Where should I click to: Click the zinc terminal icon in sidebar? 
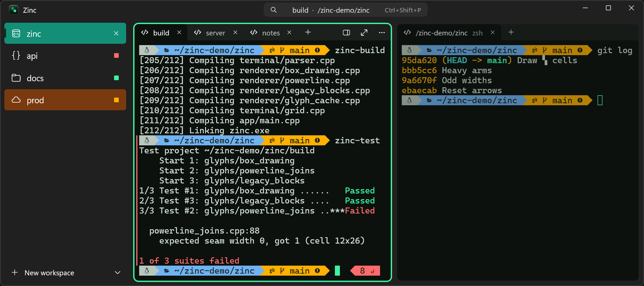(16, 33)
